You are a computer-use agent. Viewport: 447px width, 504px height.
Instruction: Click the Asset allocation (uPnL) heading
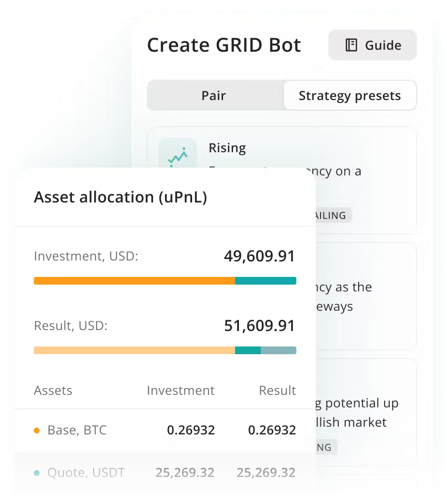(x=120, y=197)
